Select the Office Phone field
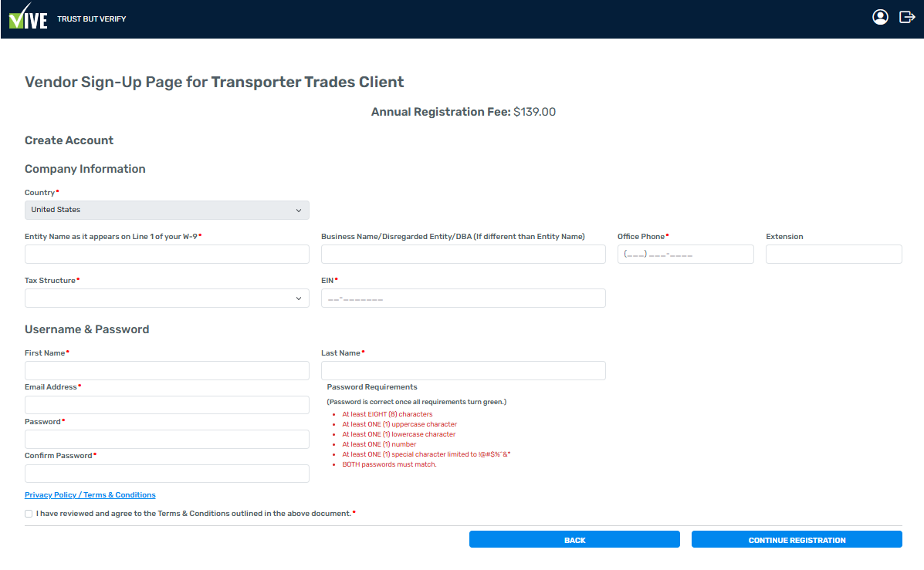 click(x=685, y=255)
